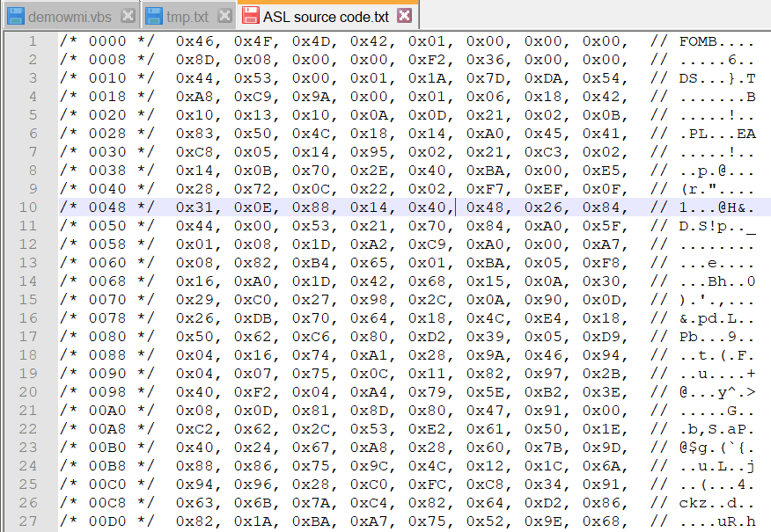Click byte 0x5F on line 11
This screenshot has height=532, width=771.
click(601, 226)
